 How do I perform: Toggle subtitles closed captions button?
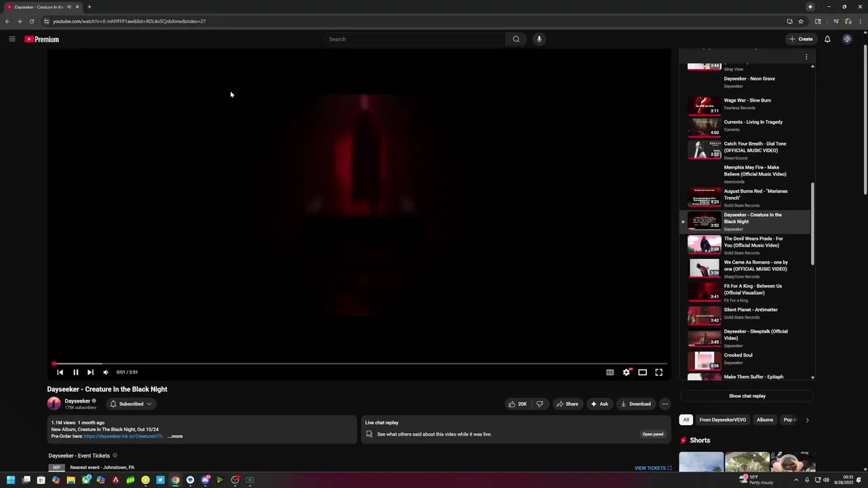[610, 372]
